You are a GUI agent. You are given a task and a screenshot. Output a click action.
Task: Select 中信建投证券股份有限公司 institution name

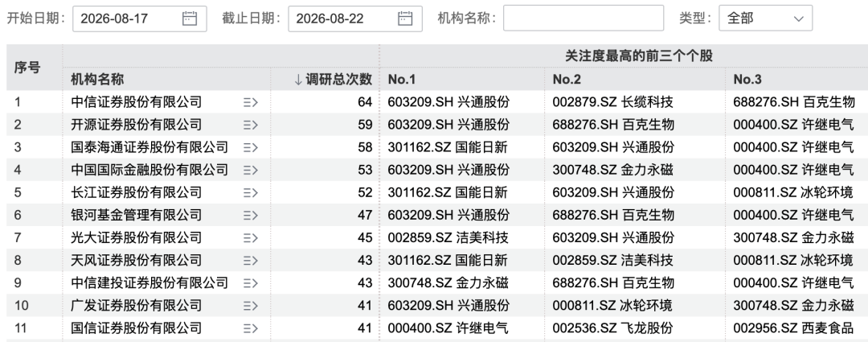click(x=149, y=282)
